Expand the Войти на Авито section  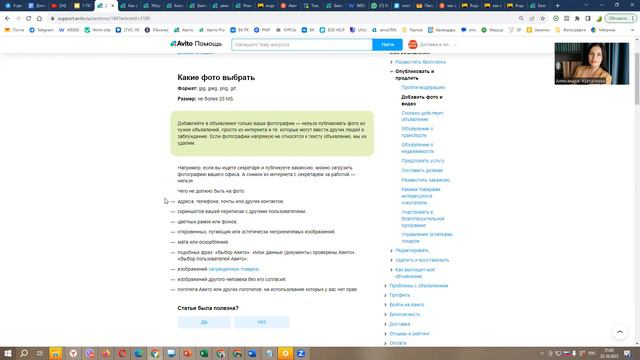point(407,305)
